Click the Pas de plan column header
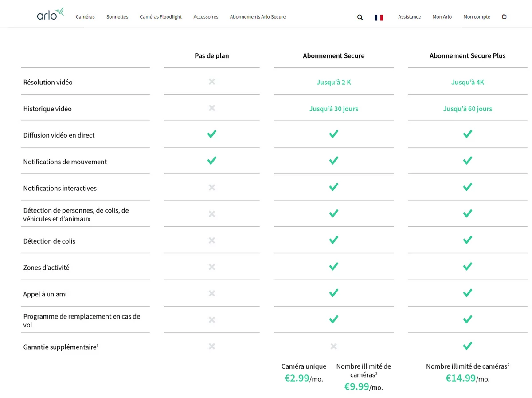The width and height of the screenshot is (532, 398). [212, 56]
